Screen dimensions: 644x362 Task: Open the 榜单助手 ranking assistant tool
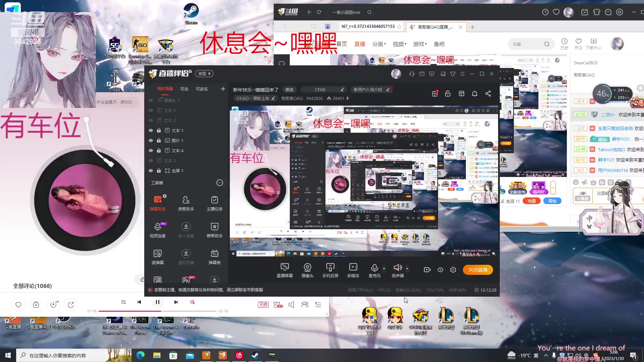pyautogui.click(x=214, y=230)
